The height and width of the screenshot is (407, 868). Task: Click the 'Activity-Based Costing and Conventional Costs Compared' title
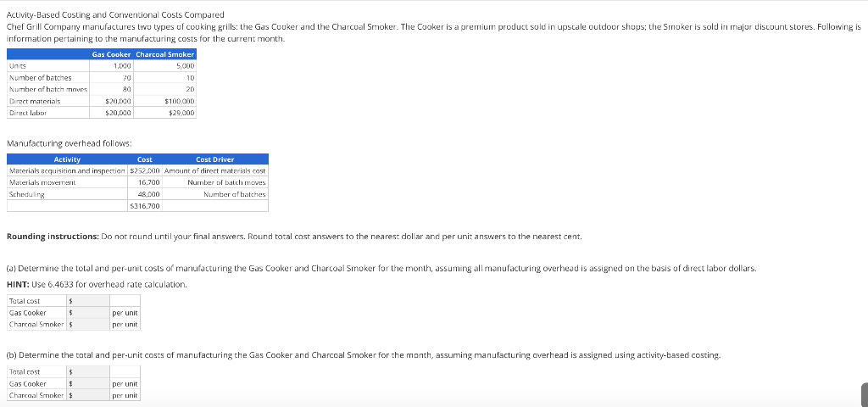(115, 14)
